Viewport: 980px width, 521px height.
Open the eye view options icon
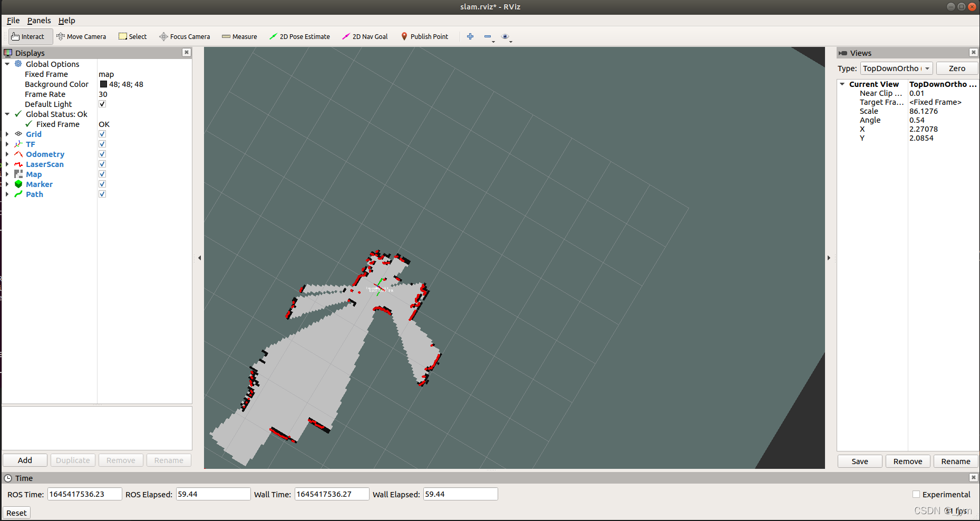point(505,36)
